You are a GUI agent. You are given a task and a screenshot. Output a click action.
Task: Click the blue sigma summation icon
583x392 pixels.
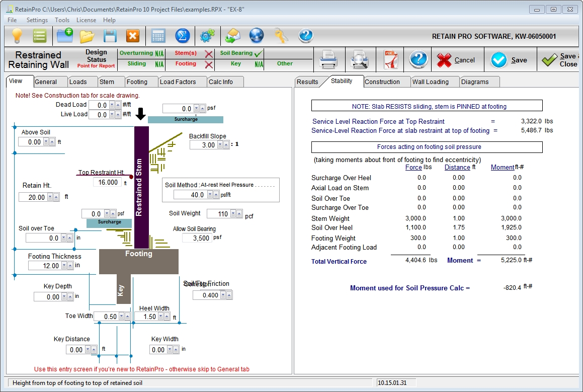tap(183, 36)
